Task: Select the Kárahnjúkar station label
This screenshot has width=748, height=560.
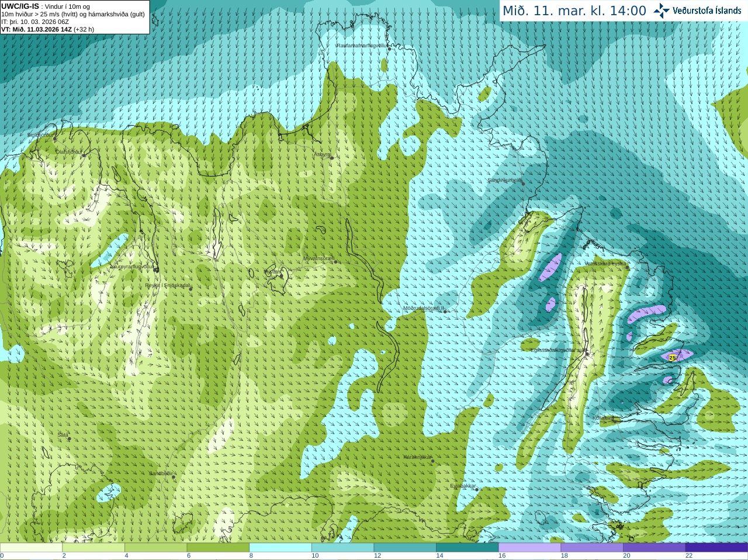Action: (418, 457)
